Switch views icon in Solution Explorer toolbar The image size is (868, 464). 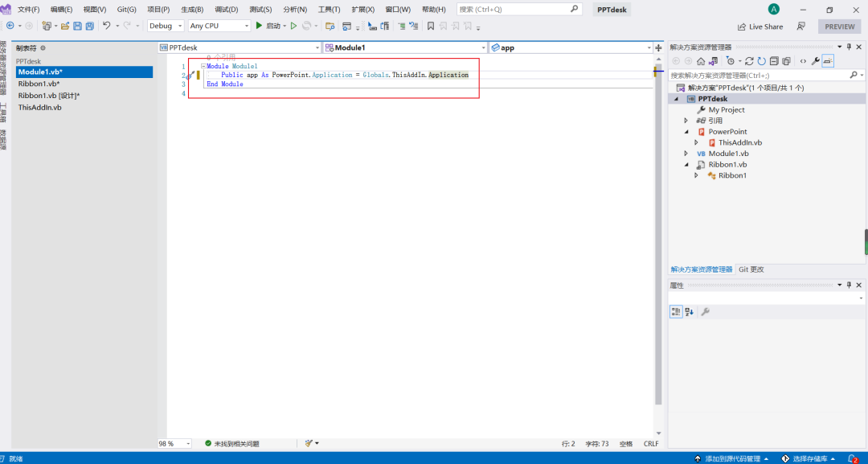coord(713,61)
